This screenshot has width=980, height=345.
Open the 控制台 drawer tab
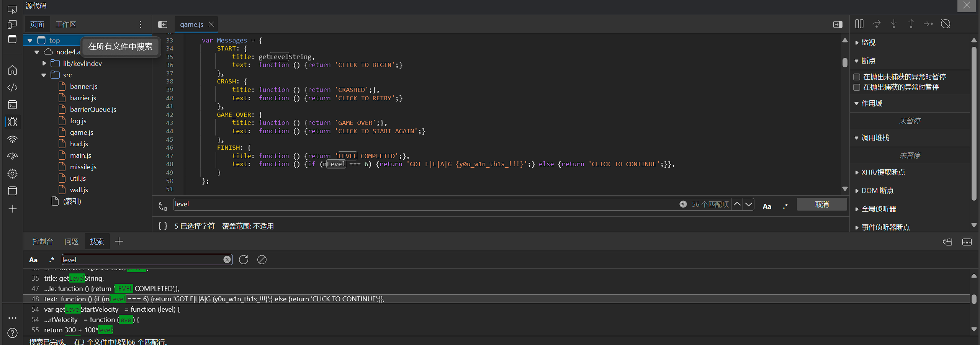coord(43,241)
